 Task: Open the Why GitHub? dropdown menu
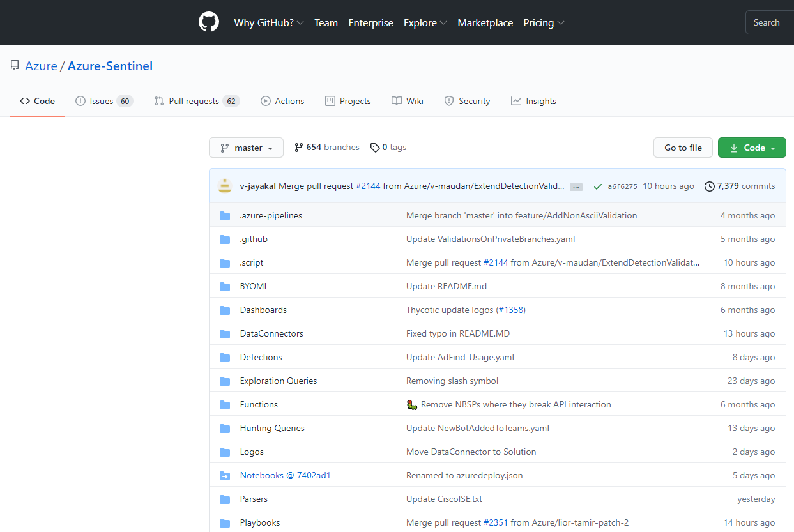point(269,22)
